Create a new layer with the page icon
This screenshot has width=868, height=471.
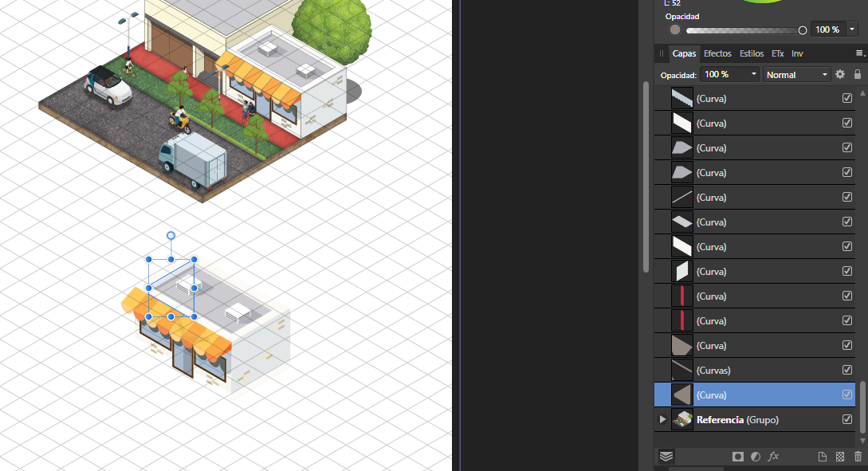pos(823,457)
